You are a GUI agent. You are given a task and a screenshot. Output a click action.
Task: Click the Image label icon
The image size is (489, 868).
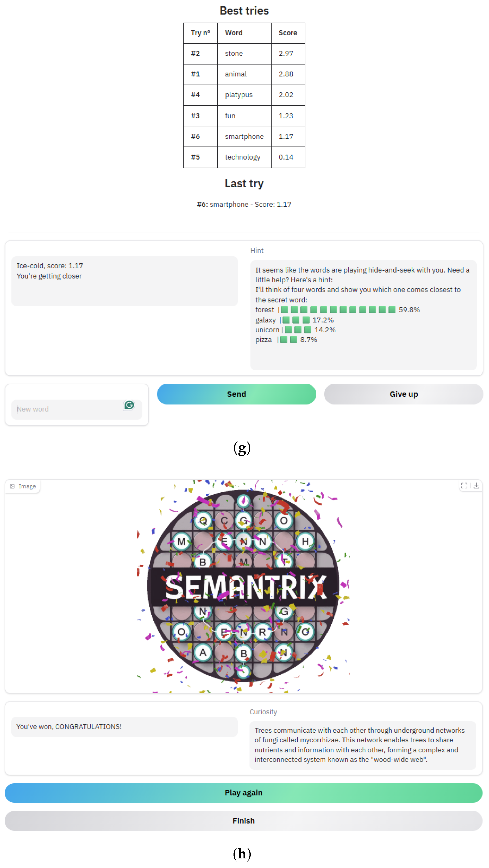(x=12, y=486)
